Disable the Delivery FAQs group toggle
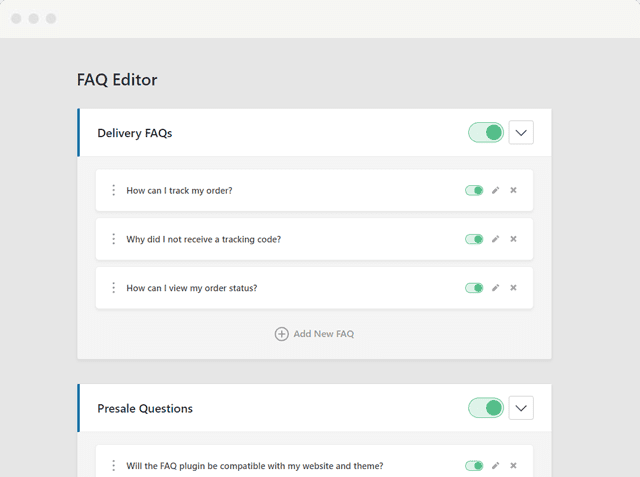The width and height of the screenshot is (640, 477). 486,133
